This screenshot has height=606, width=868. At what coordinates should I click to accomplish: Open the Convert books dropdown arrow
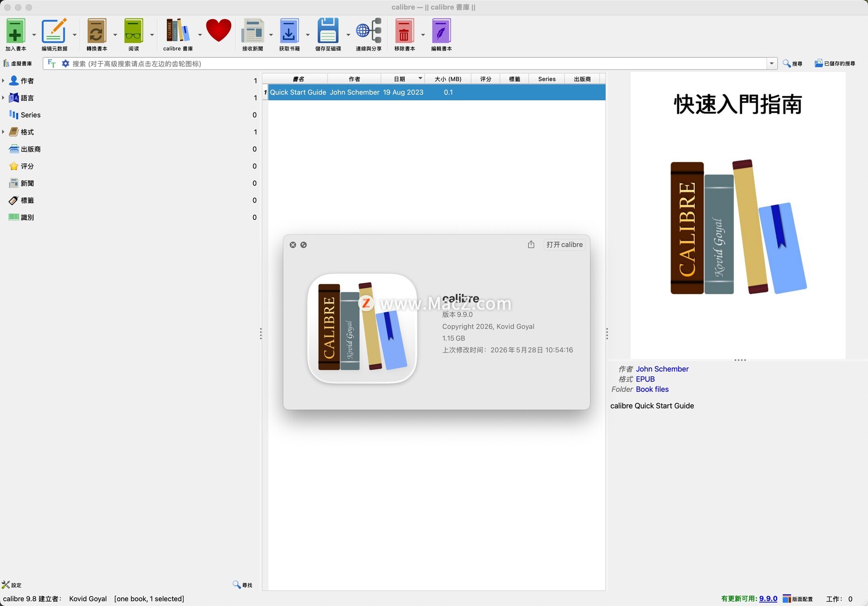pyautogui.click(x=115, y=35)
